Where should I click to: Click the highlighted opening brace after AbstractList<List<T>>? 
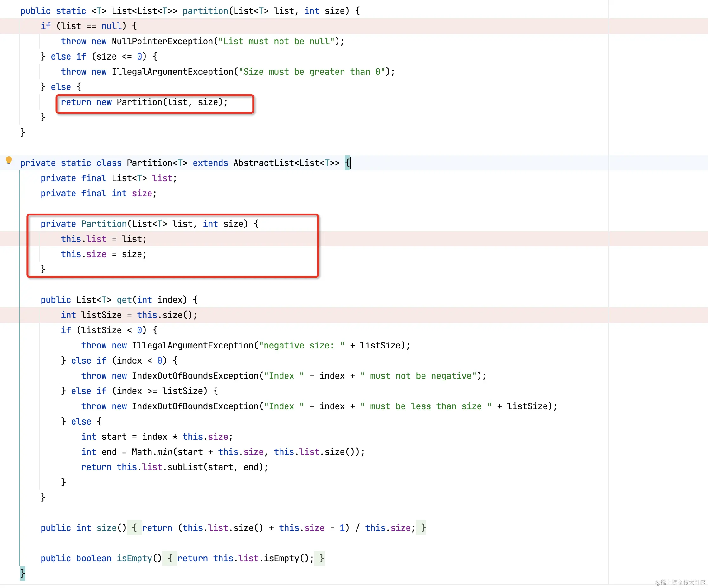tap(348, 163)
